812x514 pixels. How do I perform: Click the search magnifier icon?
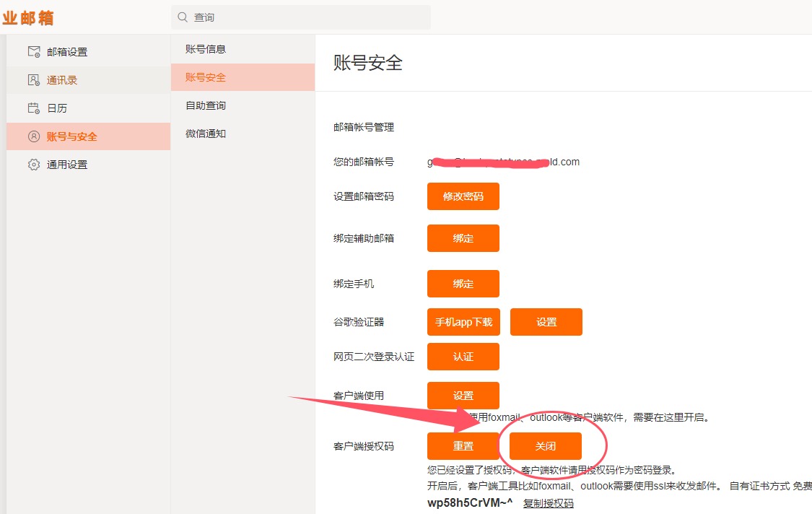183,17
